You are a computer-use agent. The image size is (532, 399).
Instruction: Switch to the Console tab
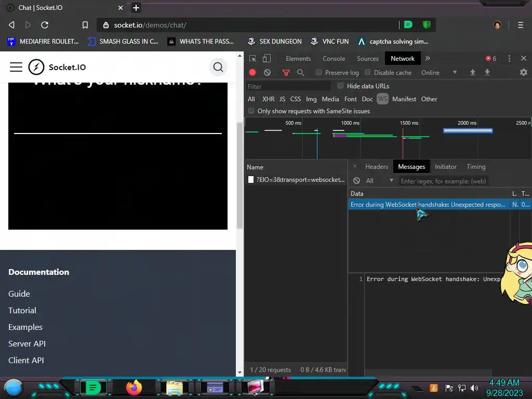pos(334,58)
